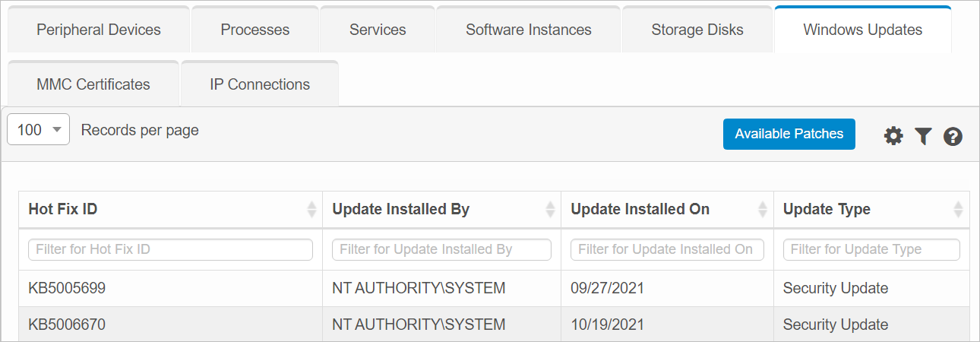980x342 pixels.
Task: Switch to the Peripheral Devices tab
Action: (x=99, y=30)
